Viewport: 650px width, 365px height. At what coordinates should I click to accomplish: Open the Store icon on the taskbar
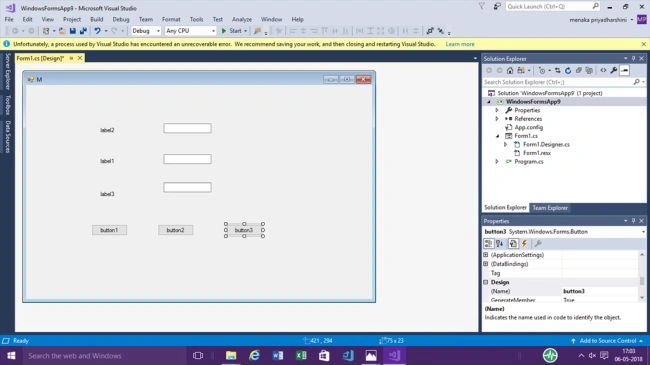[x=324, y=355]
